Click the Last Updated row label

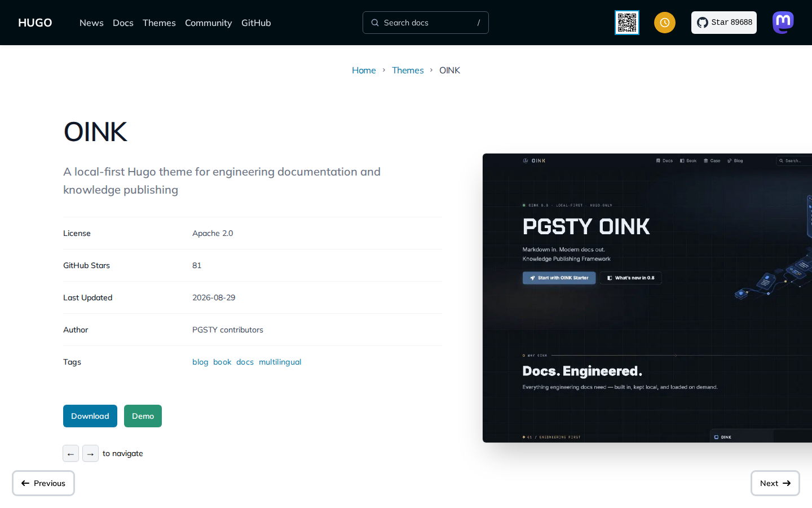pos(88,297)
